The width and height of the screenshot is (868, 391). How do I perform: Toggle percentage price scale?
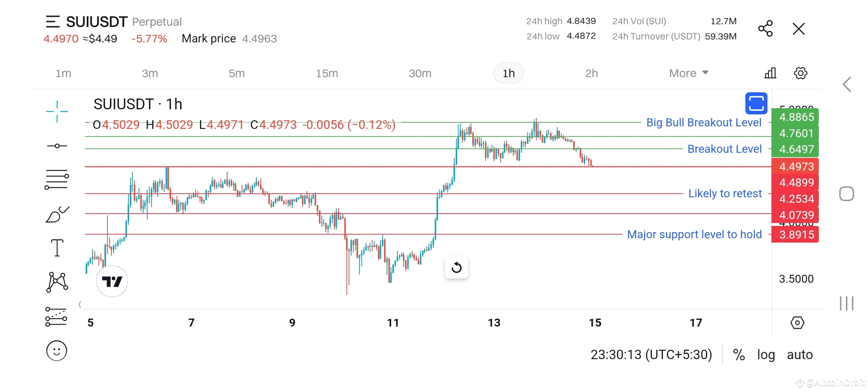(x=739, y=355)
